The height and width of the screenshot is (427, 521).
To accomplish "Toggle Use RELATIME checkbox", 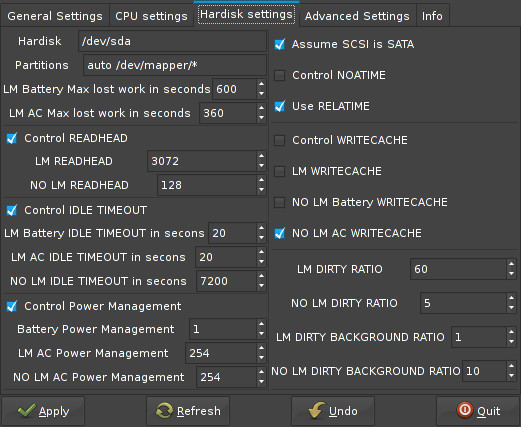I will (279, 106).
